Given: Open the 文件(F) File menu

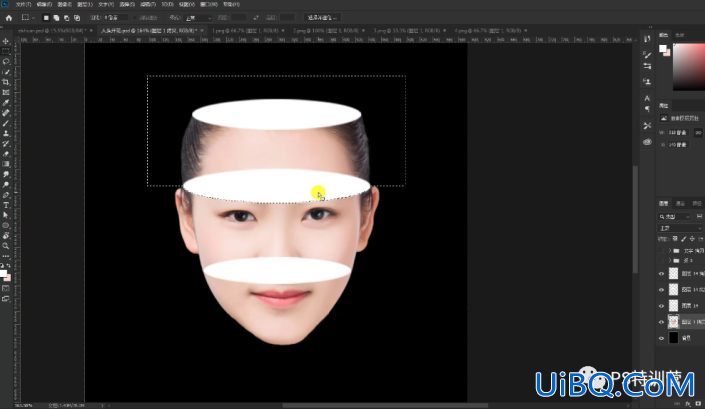Looking at the screenshot, I should [x=23, y=4].
